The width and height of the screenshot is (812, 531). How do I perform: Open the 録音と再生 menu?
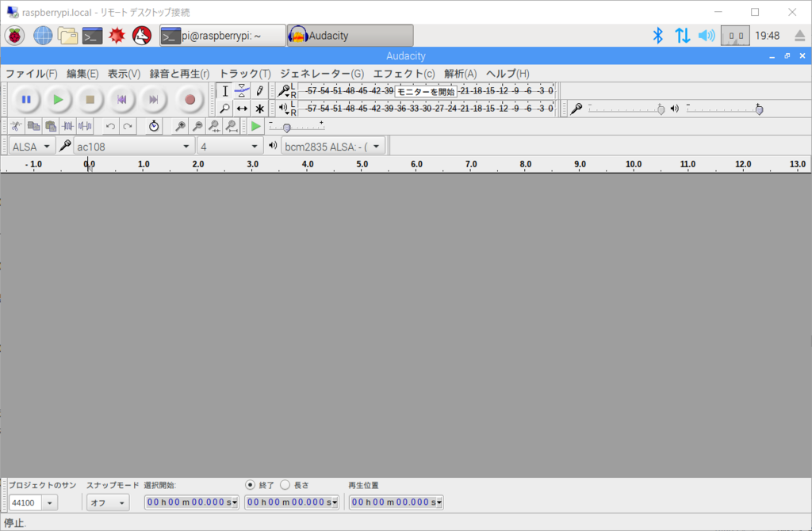[179, 74]
